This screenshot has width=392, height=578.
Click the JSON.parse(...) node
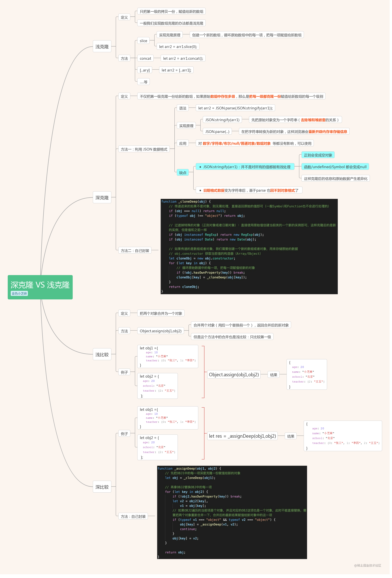[217, 132]
